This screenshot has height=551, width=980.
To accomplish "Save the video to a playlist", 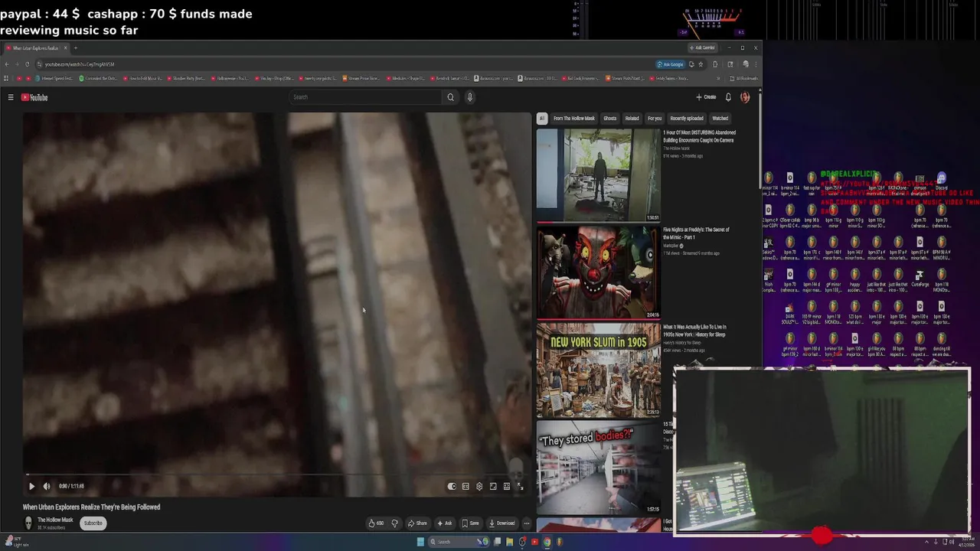I will point(470,523).
